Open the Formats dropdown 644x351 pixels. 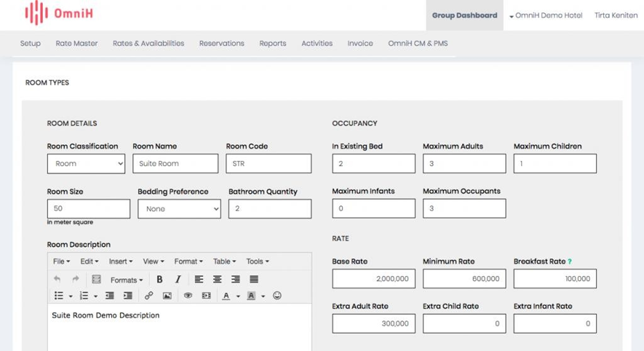point(126,280)
